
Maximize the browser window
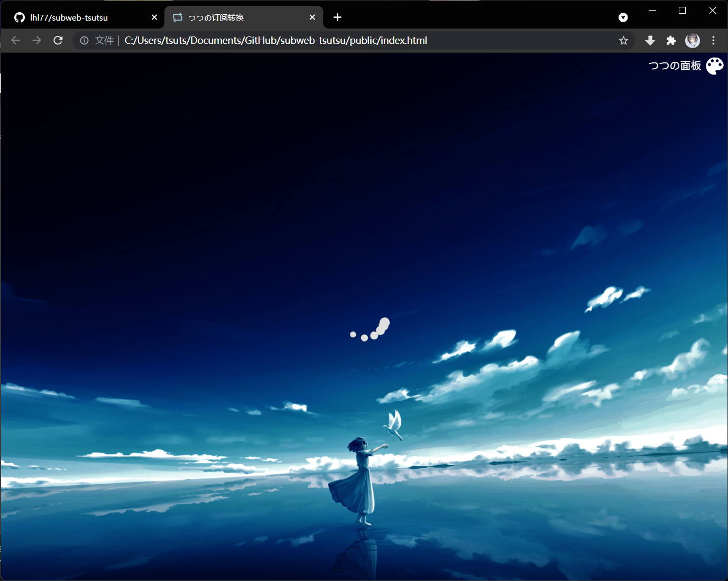coord(682,10)
